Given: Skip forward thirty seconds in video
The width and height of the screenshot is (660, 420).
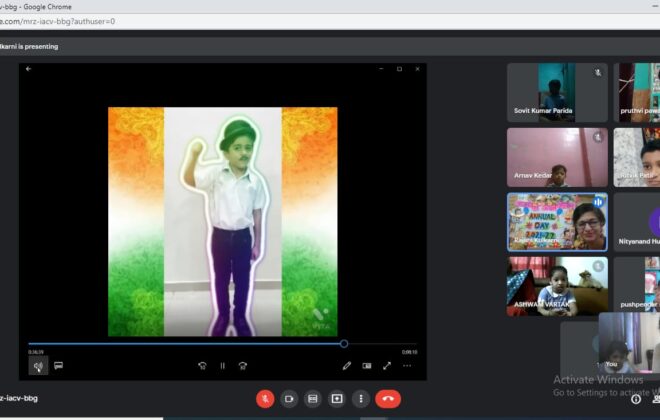Looking at the screenshot, I should click(x=243, y=366).
